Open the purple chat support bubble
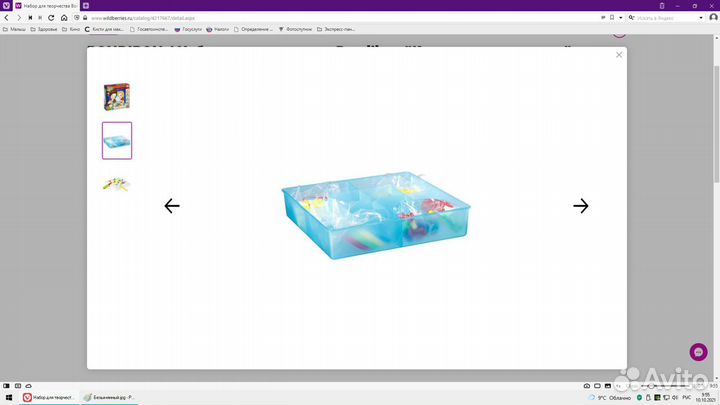 point(699,353)
